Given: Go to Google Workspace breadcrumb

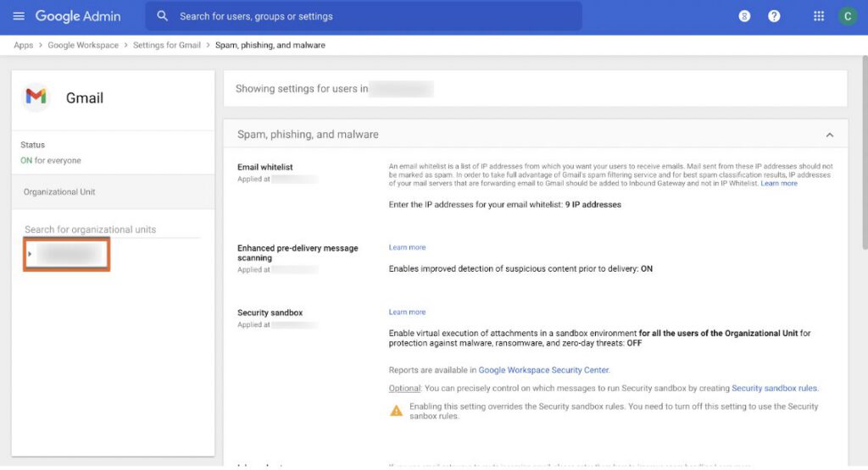Looking at the screenshot, I should coord(83,45).
